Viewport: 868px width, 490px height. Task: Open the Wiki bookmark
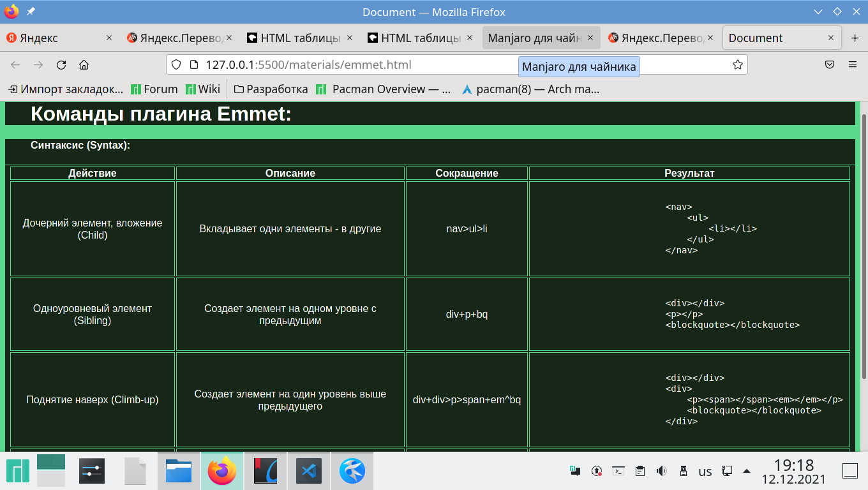pos(203,89)
